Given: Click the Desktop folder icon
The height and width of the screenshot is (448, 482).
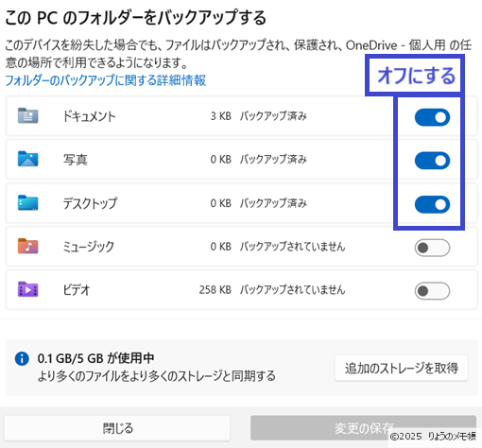Looking at the screenshot, I should pos(27,202).
